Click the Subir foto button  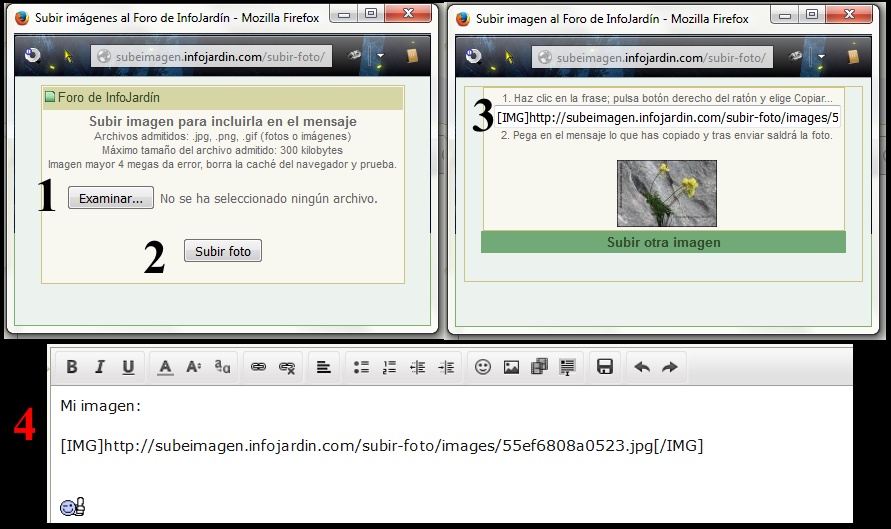(x=223, y=251)
